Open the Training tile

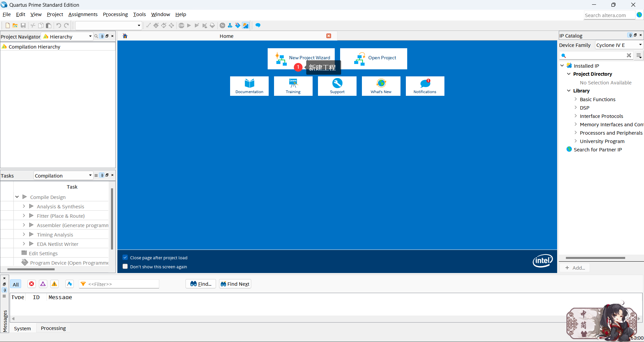293,86
